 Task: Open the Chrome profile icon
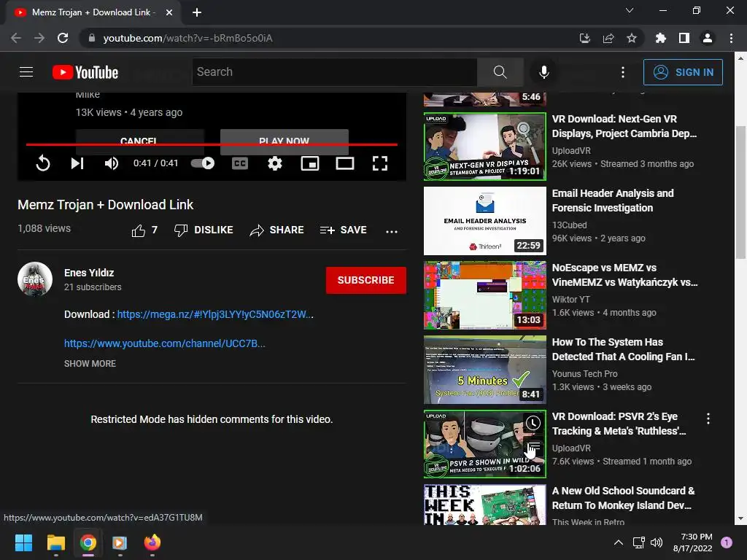(708, 38)
